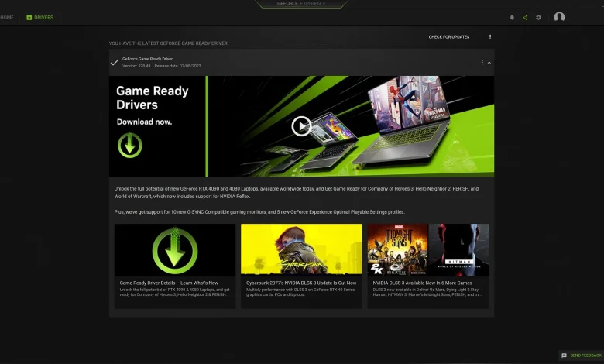The width and height of the screenshot is (604, 364).
Task: Go to the Home tab
Action: (x=7, y=17)
